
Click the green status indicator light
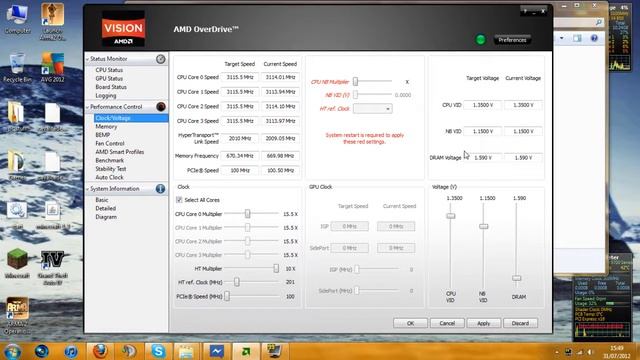481,40
